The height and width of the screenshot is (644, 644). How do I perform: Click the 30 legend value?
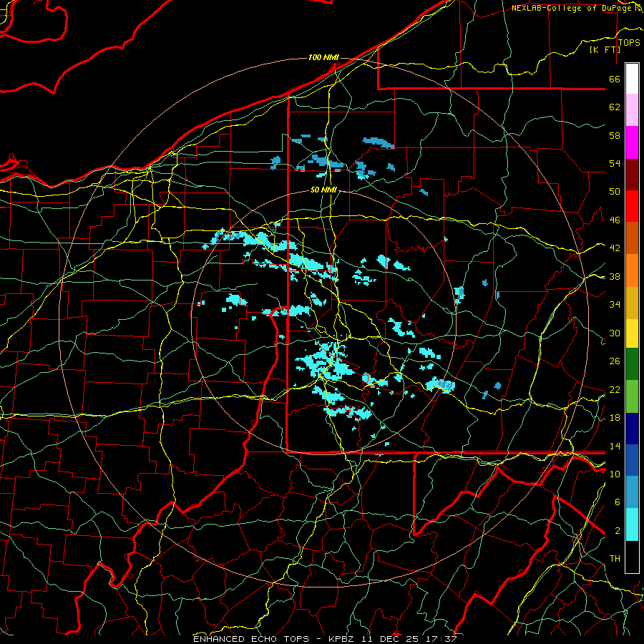pos(615,333)
